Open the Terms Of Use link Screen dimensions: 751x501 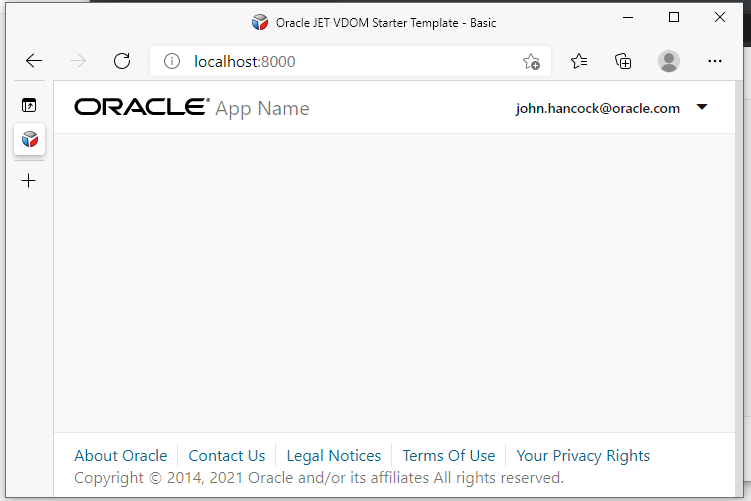[449, 455]
